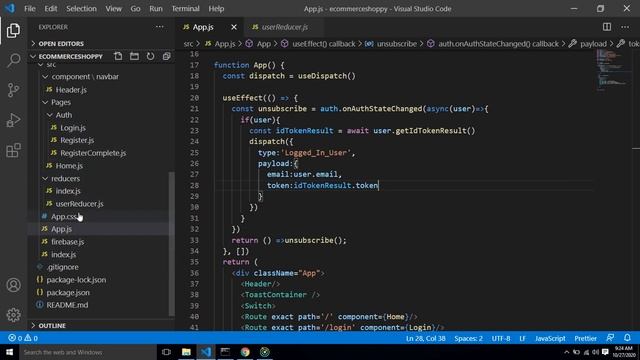Screen dimensions: 640x360
Task: Open the Search view in activity bar
Action: point(13,60)
